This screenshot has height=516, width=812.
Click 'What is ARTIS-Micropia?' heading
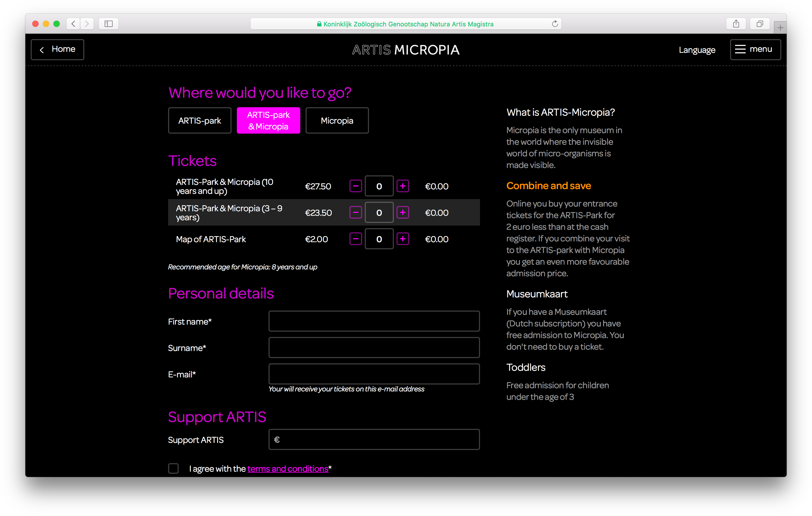560,112
